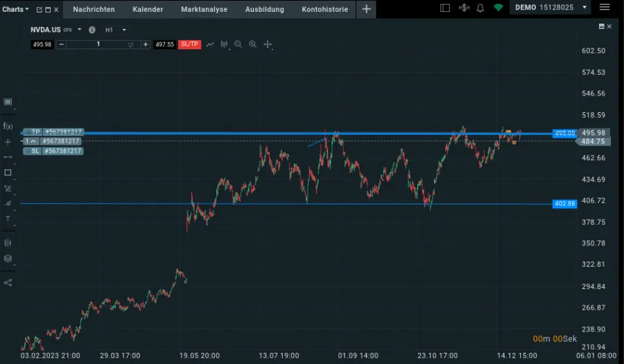
Task: Click the 497.55 buy price button
Action: click(x=164, y=44)
